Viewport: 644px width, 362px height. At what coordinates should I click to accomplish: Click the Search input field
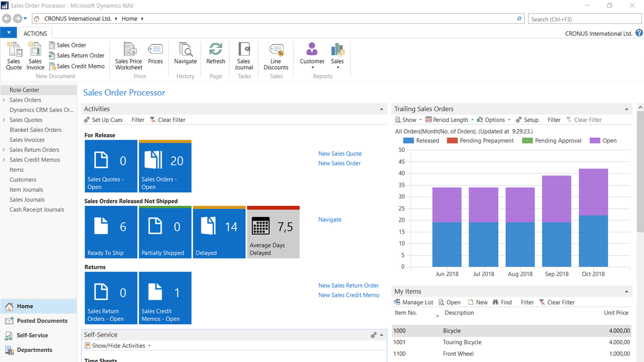(584, 19)
